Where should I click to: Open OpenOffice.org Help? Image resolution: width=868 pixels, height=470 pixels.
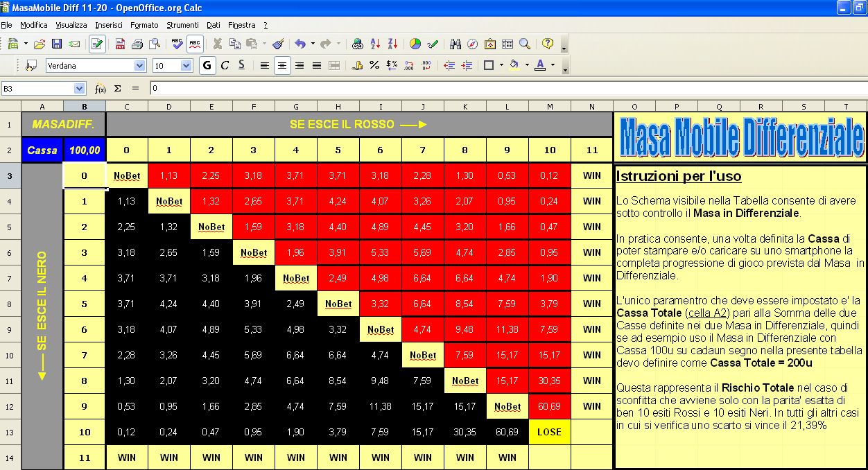(x=548, y=44)
